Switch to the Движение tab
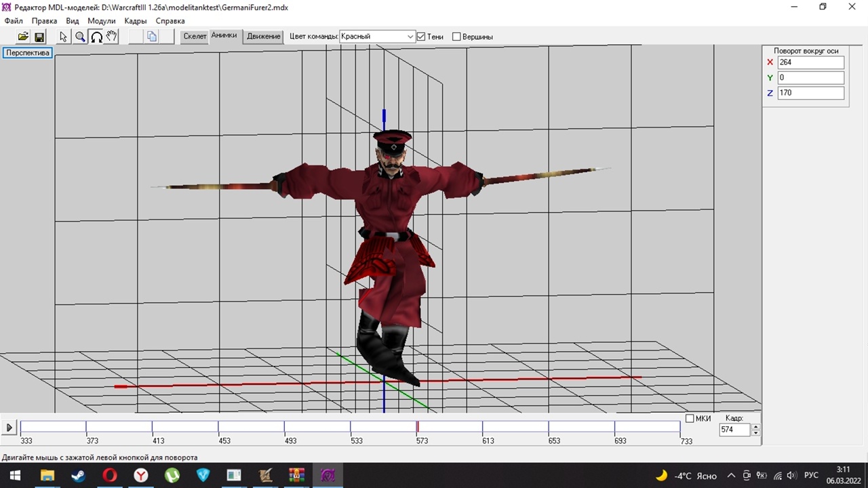 [x=264, y=37]
